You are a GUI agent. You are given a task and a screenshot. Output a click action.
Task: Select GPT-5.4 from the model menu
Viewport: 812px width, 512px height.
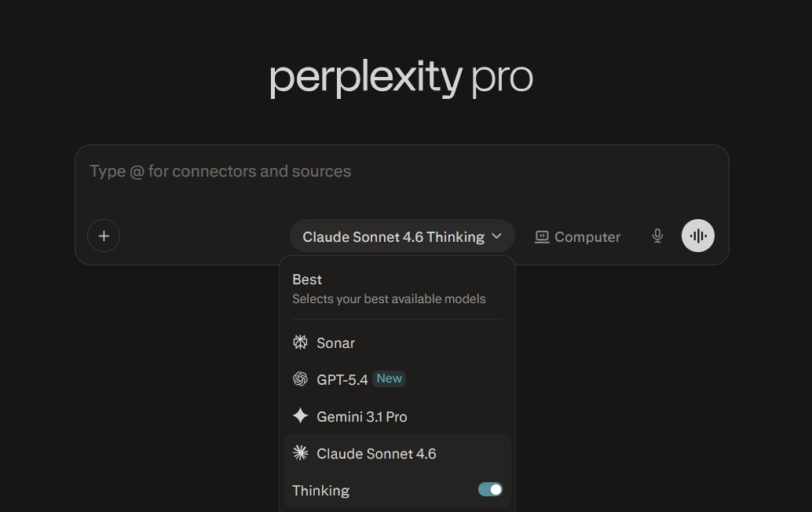tap(342, 379)
